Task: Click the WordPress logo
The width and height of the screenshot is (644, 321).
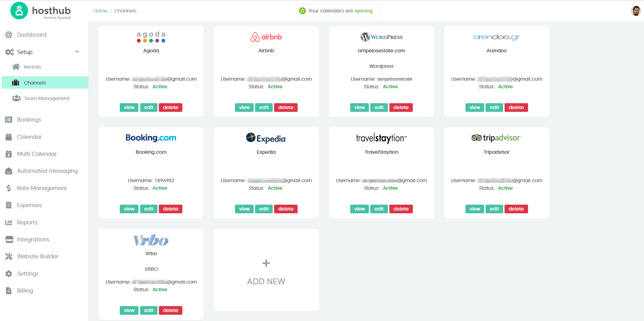Action: pos(381,37)
